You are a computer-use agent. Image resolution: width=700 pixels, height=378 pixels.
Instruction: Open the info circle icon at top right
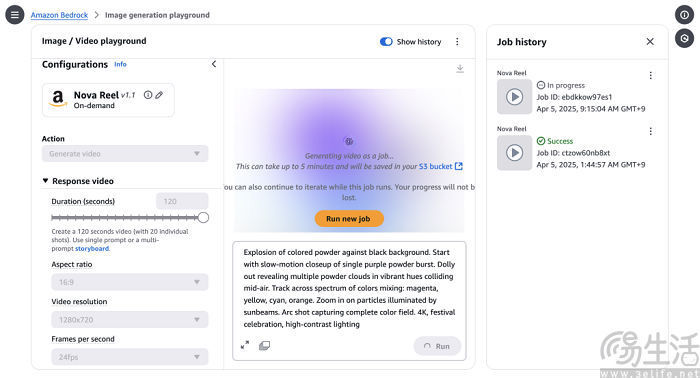click(x=684, y=15)
